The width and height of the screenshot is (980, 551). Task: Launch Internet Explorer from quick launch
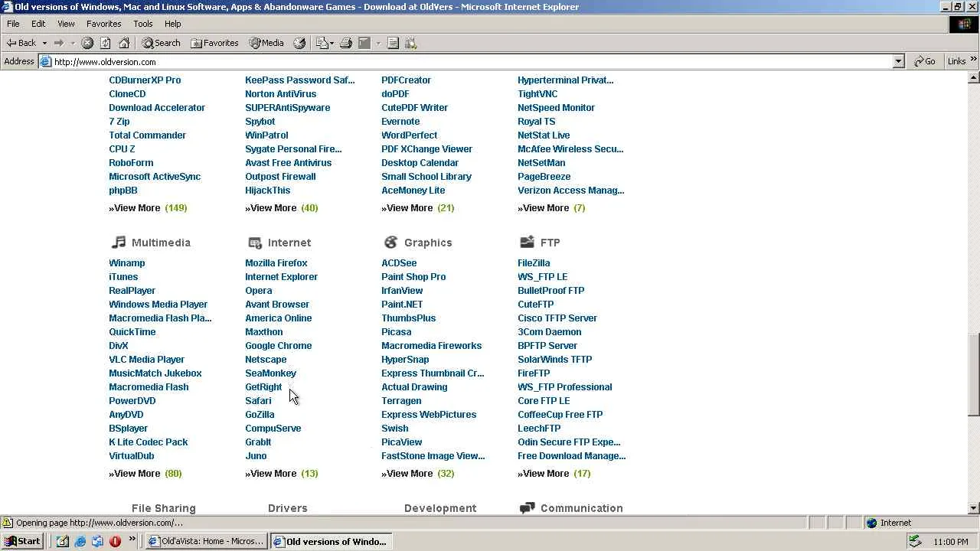coord(80,541)
